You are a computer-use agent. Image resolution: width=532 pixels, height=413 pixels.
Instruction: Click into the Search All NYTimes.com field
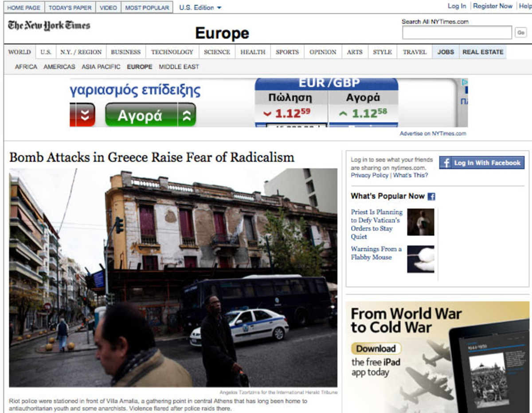(x=457, y=31)
